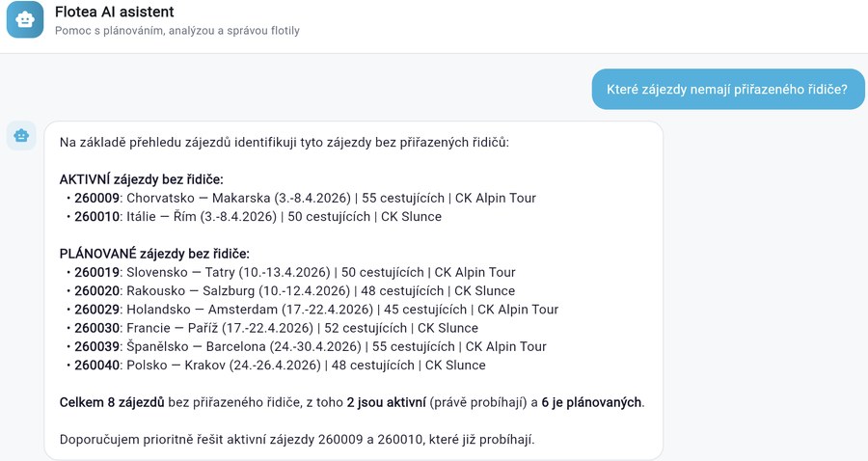868x461 pixels.
Task: Click the small bot avatar beside response
Action: (21, 136)
